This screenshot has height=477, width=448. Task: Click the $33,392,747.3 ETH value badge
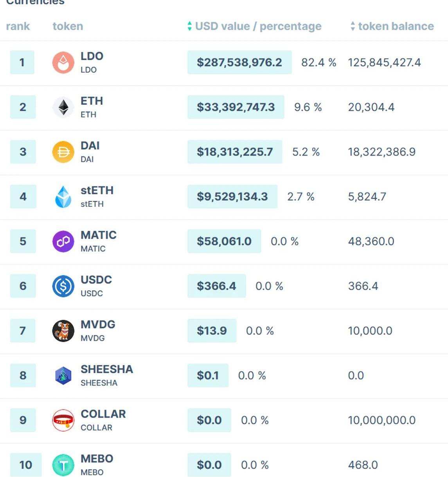(x=236, y=107)
